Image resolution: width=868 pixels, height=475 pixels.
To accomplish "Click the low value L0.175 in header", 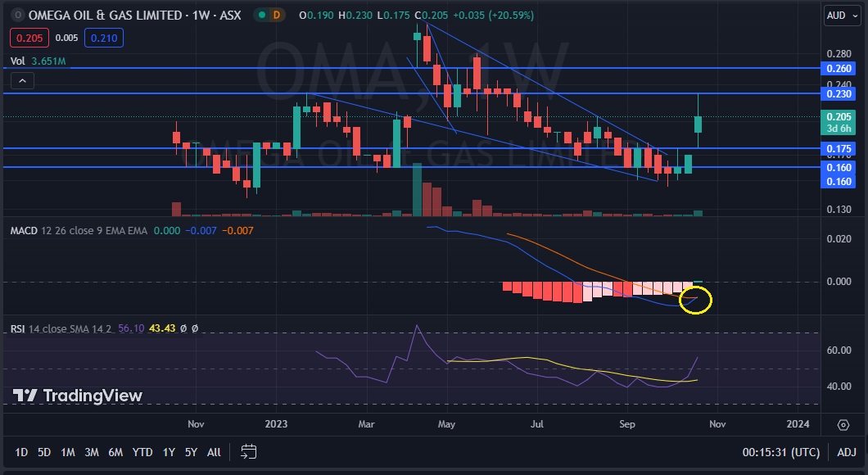I will click(394, 15).
